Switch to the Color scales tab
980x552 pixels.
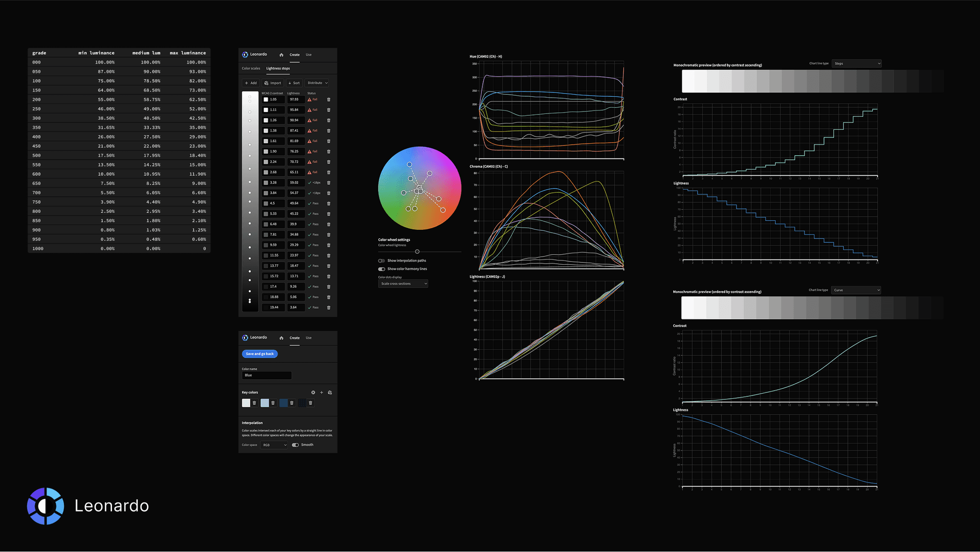point(251,68)
